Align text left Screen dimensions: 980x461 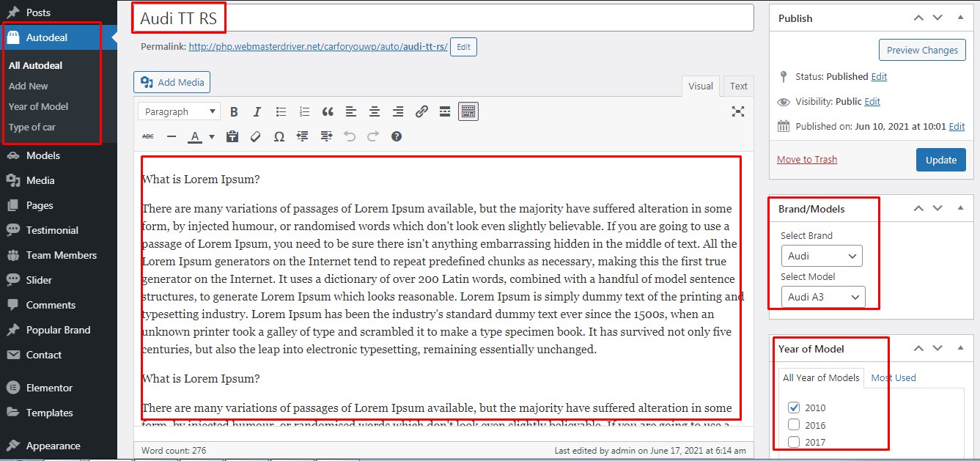[351, 111]
